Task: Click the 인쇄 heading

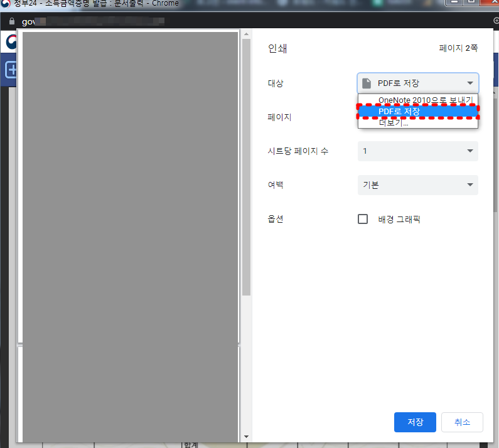Action: coord(277,48)
